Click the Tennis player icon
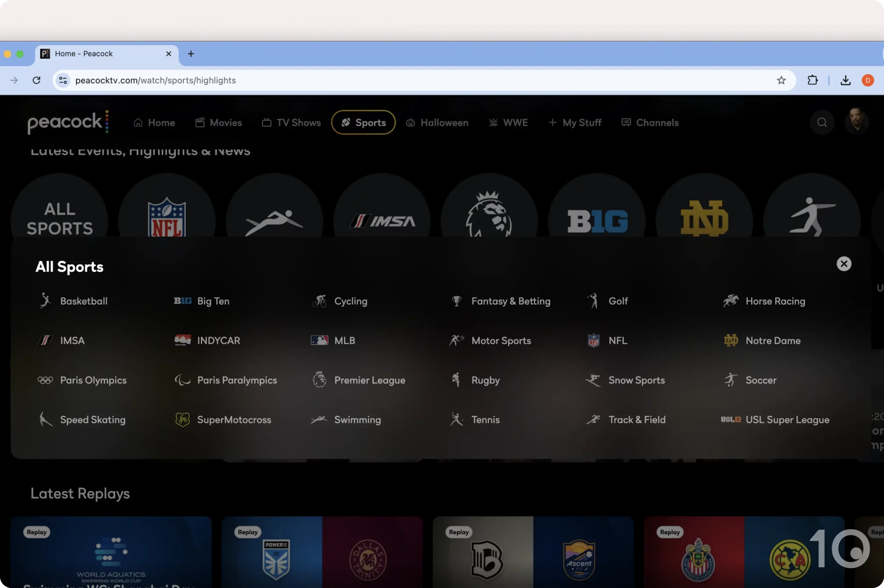884x588 pixels. [x=456, y=419]
